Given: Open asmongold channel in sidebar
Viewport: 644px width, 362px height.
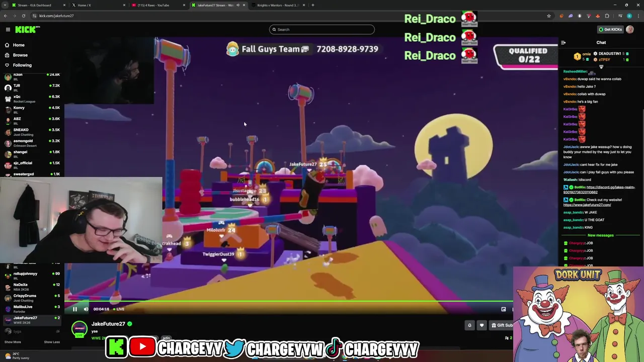Looking at the screenshot, I should click(x=31, y=143).
